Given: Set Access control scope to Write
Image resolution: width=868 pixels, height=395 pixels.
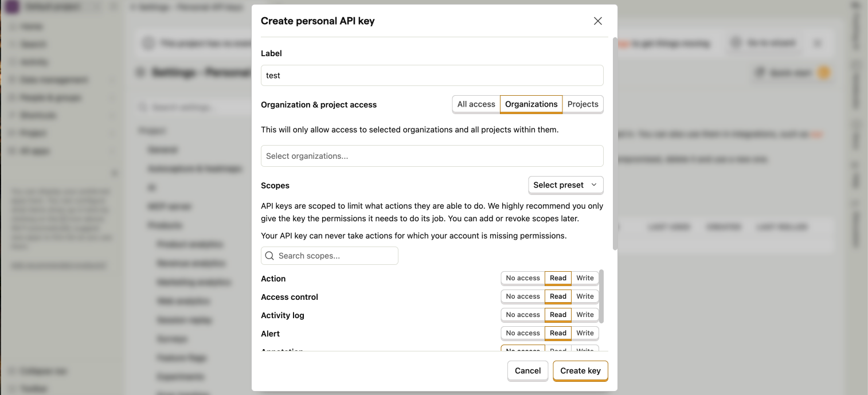Looking at the screenshot, I should 585,296.
